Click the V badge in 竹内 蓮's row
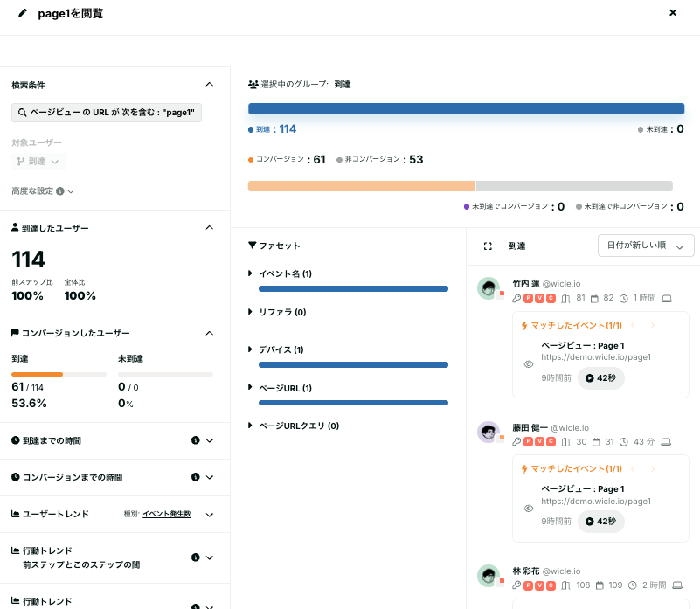The image size is (700, 609). click(540, 298)
